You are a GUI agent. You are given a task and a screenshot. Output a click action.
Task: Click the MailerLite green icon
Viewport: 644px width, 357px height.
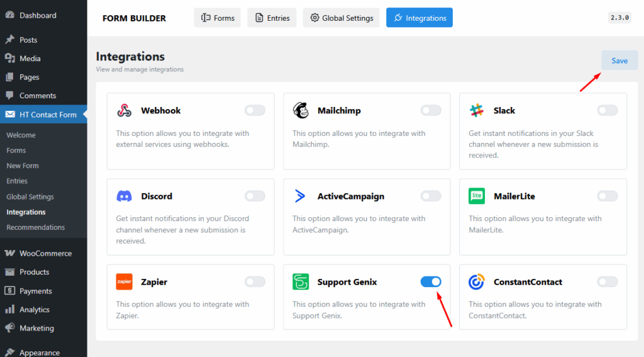pyautogui.click(x=477, y=196)
